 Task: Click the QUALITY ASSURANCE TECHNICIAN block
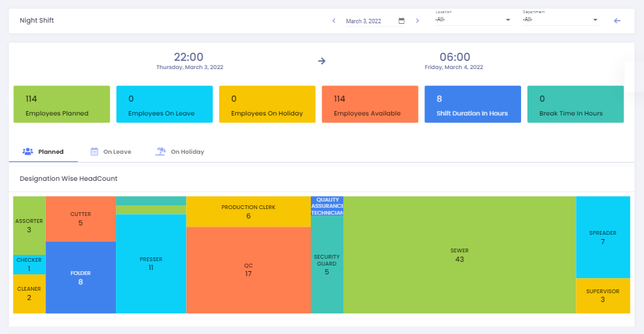(327, 206)
